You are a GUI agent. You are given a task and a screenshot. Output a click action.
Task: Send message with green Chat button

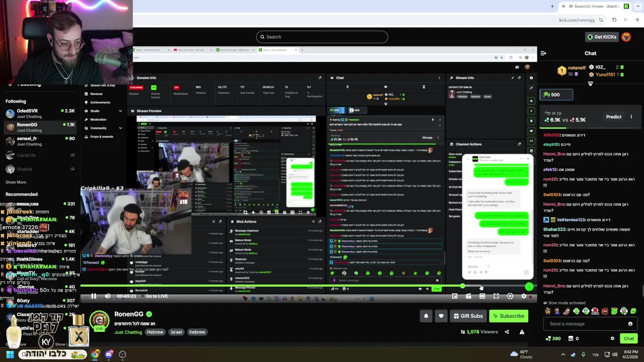[629, 338]
